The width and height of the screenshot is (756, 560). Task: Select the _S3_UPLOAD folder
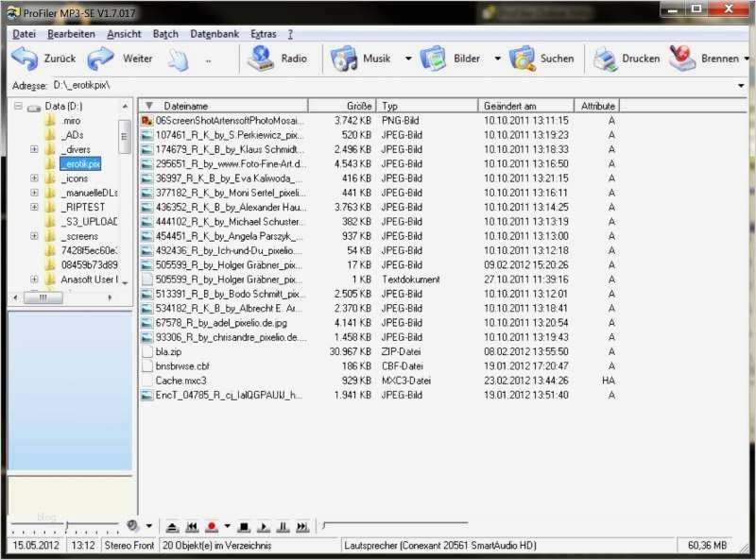[x=89, y=222]
